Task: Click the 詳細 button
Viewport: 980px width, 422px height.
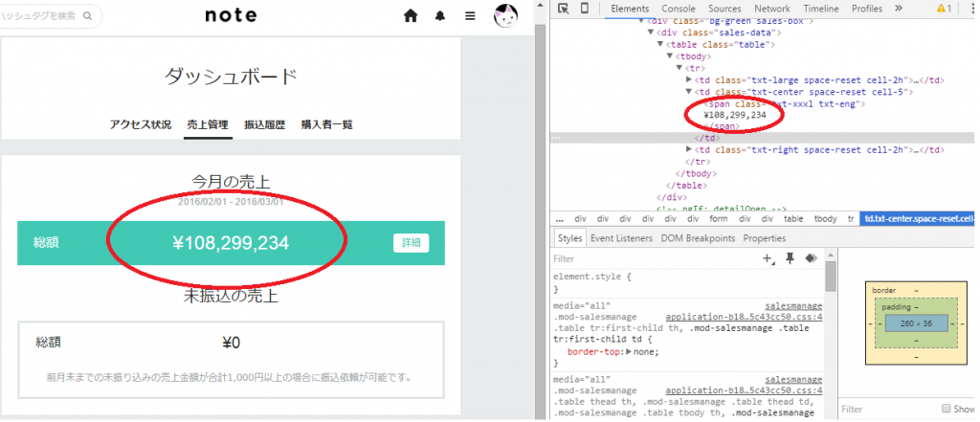Action: point(411,243)
